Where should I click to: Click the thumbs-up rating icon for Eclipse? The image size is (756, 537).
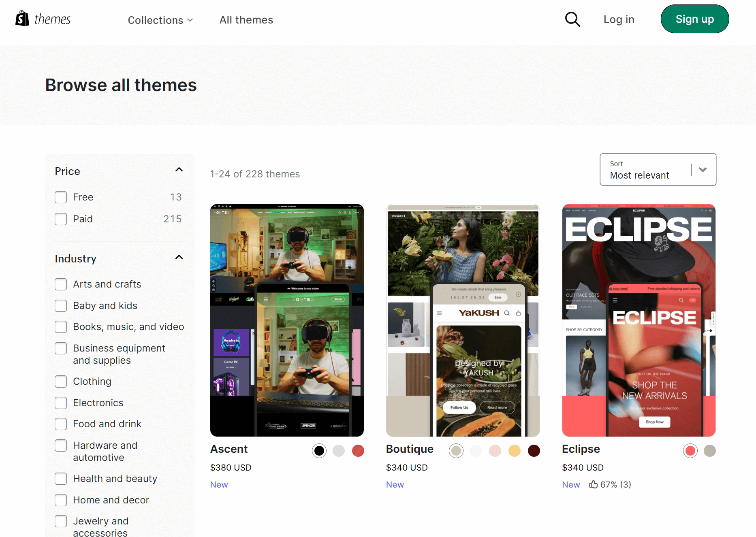(x=594, y=484)
